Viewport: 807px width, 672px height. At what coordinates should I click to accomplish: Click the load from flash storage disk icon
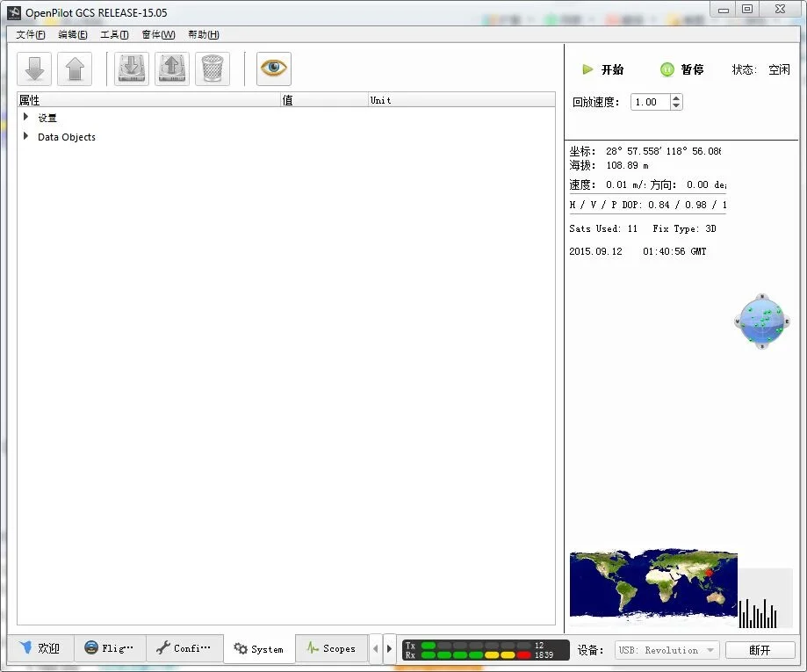(x=131, y=69)
